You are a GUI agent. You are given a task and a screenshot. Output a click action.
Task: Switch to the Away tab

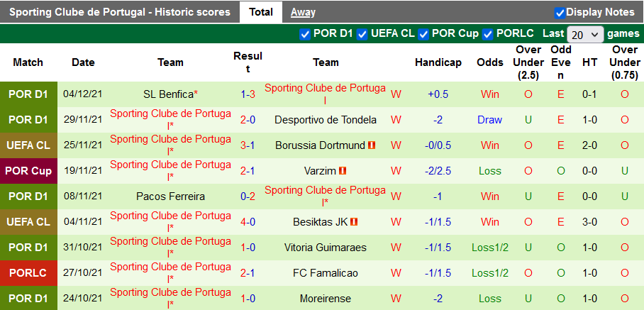[x=303, y=12]
